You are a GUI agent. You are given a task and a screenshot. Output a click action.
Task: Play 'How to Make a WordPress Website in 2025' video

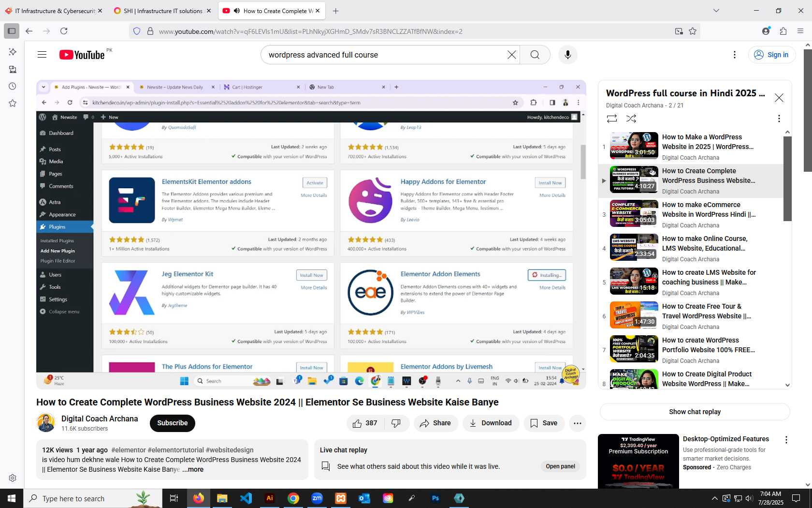tap(690, 147)
